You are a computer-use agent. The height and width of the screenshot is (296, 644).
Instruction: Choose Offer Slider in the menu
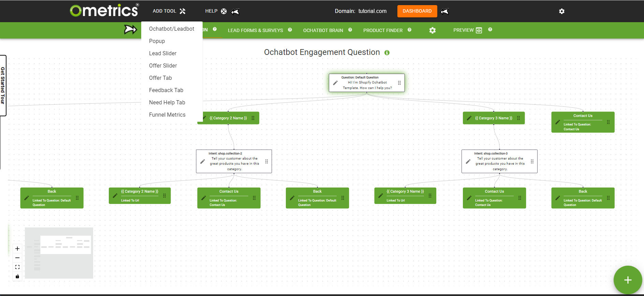click(163, 65)
